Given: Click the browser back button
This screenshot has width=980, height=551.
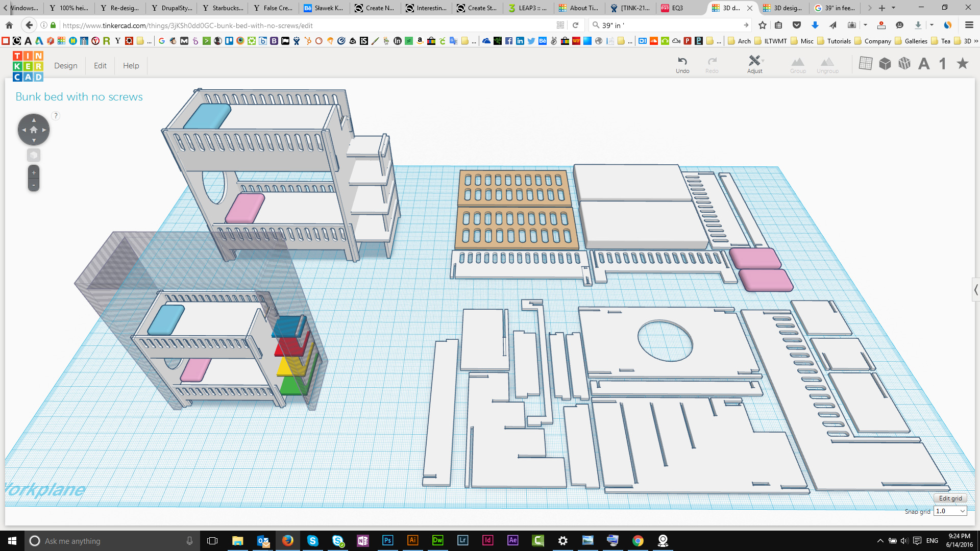Looking at the screenshot, I should click(29, 25).
